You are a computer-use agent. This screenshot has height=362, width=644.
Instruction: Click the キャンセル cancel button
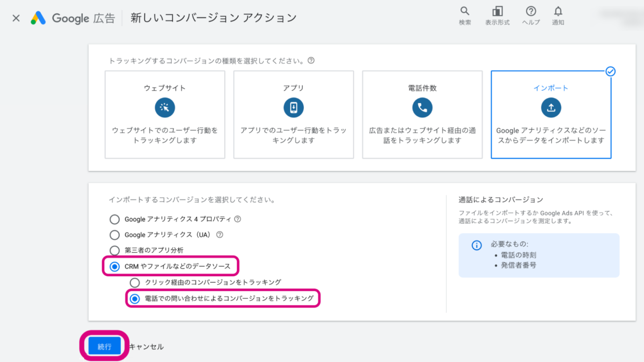[x=146, y=347]
